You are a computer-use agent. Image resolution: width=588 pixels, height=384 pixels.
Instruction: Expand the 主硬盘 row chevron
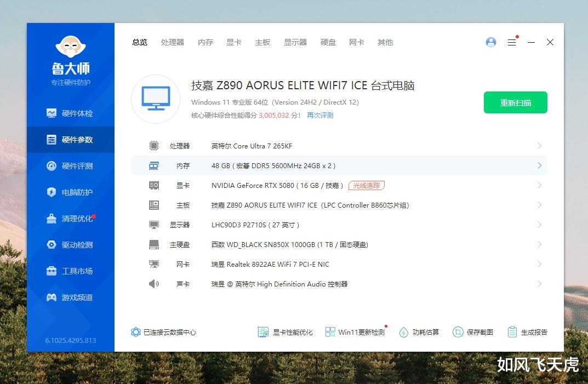tap(539, 244)
